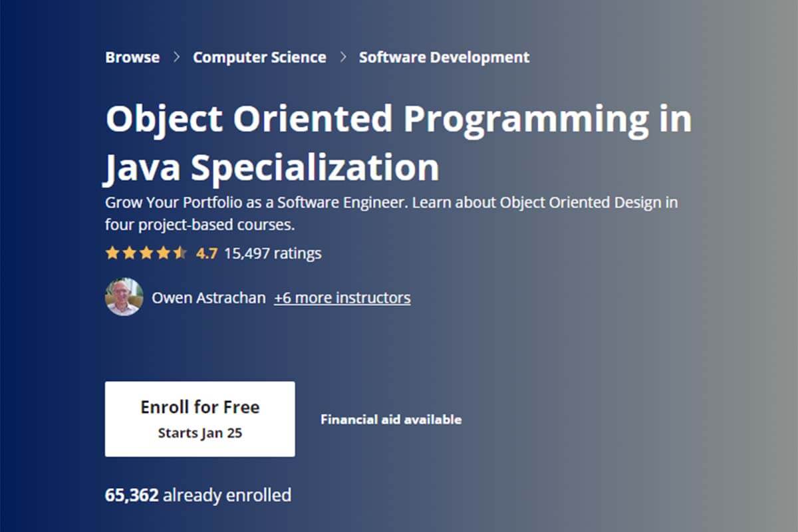Select the course title heading

[398, 142]
